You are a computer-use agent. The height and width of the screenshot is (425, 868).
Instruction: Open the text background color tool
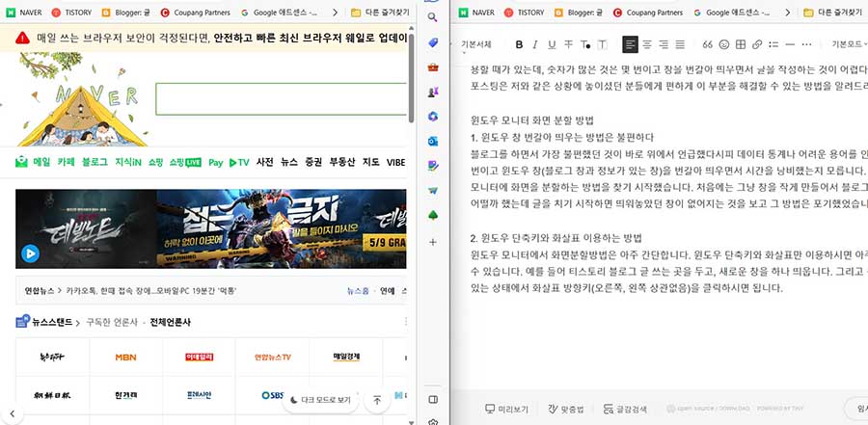coord(602,45)
